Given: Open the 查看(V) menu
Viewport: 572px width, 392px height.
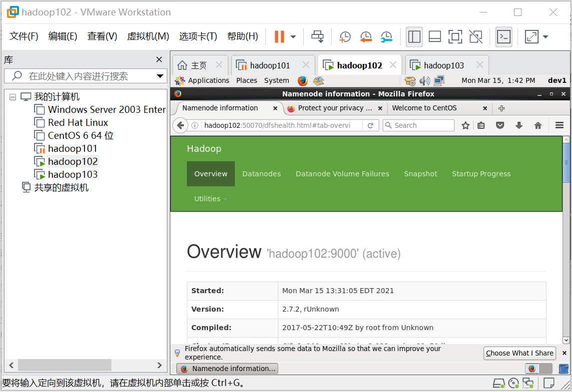Looking at the screenshot, I should pyautogui.click(x=102, y=36).
